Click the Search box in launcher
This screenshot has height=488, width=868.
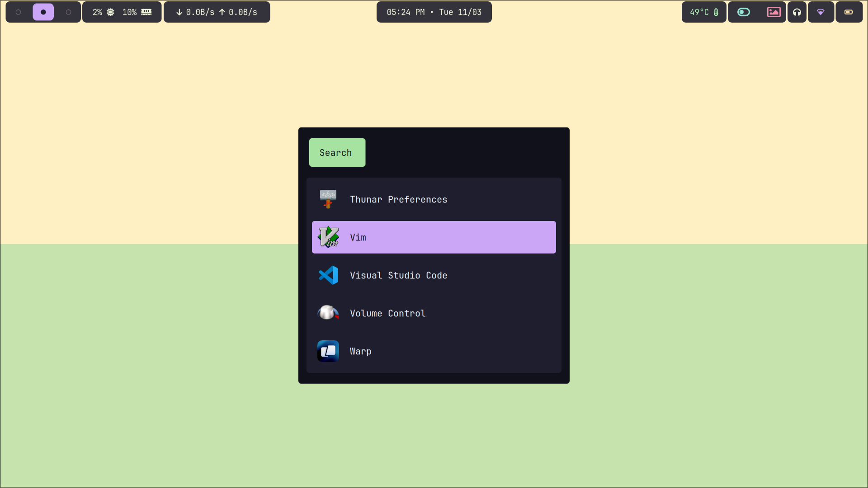[337, 153]
